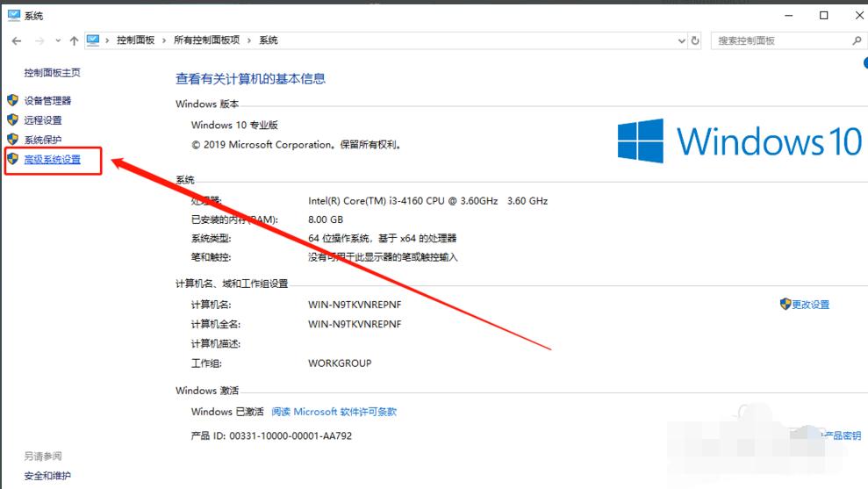Open 系统保护 from sidebar

[x=43, y=140]
